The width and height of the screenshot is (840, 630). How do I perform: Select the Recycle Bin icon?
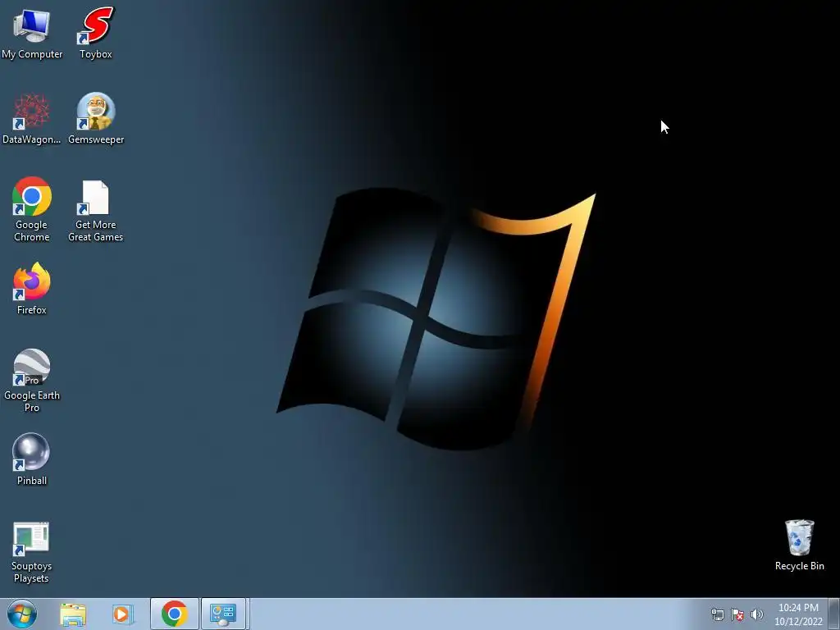click(799, 545)
